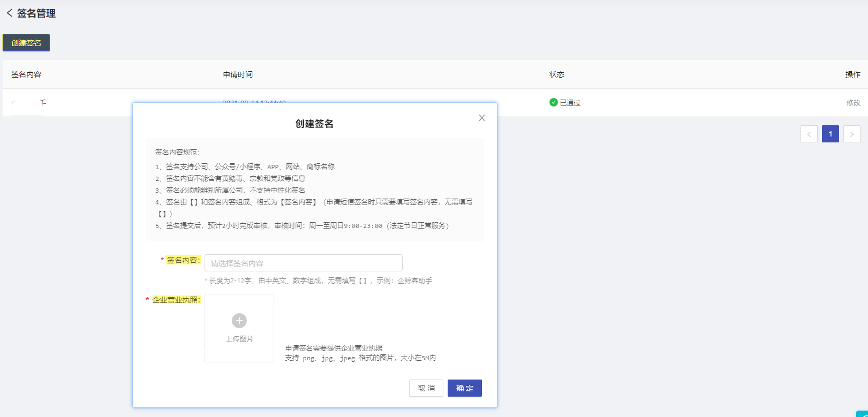Viewport: 868px width, 417px height.
Task: Click the 上传图片 label in the upload box
Action: click(239, 339)
